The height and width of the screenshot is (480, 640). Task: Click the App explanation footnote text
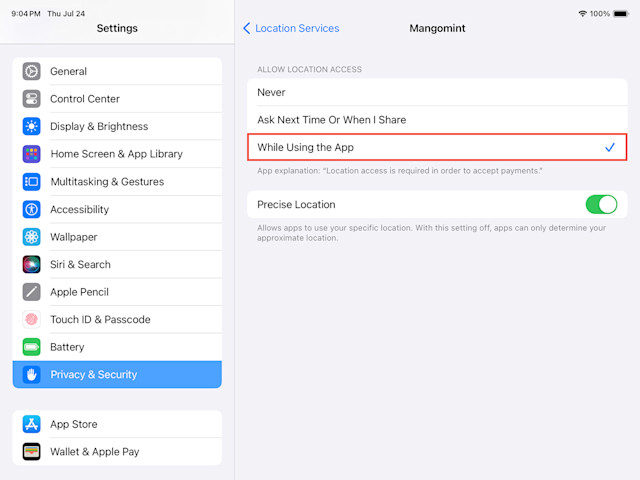400,171
